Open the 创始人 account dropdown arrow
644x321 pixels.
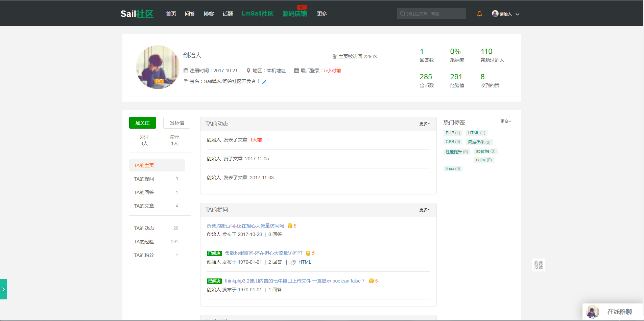point(517,14)
